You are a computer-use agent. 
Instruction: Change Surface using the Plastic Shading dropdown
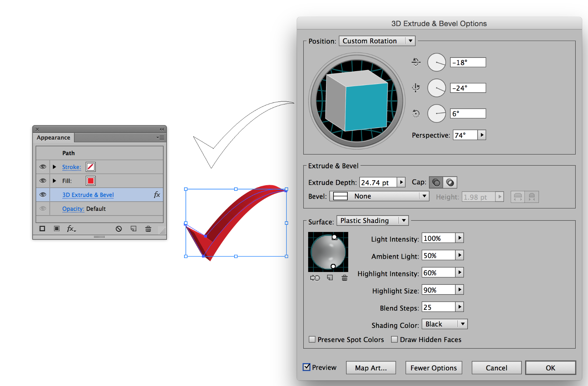pos(372,220)
